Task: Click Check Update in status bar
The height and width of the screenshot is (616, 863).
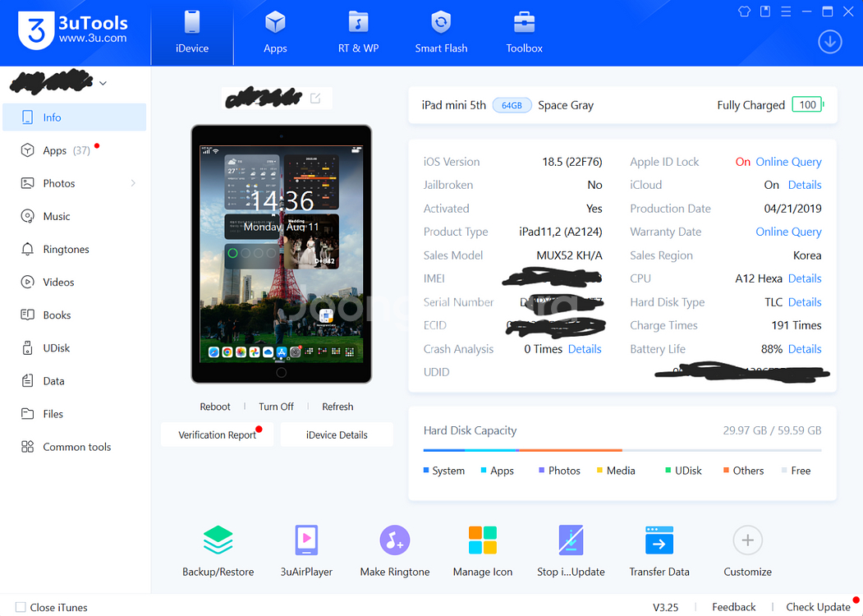Action: (818, 607)
